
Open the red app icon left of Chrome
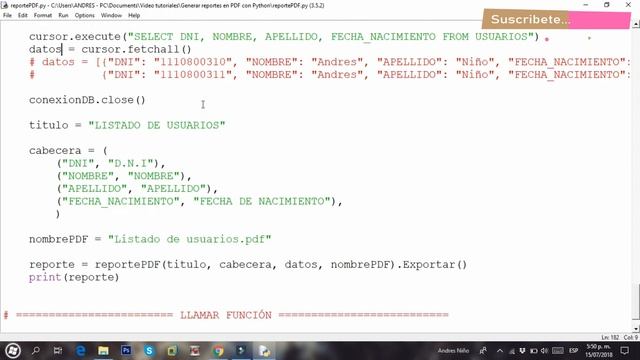(x=195, y=350)
